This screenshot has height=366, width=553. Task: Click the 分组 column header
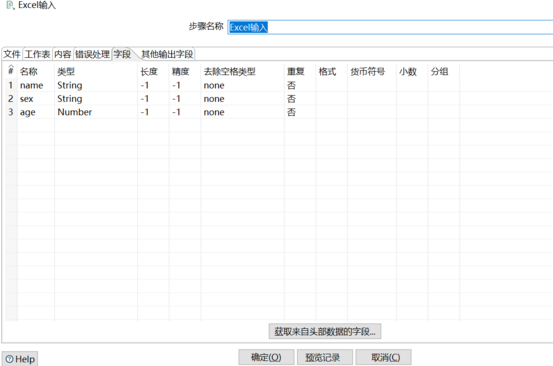(439, 72)
